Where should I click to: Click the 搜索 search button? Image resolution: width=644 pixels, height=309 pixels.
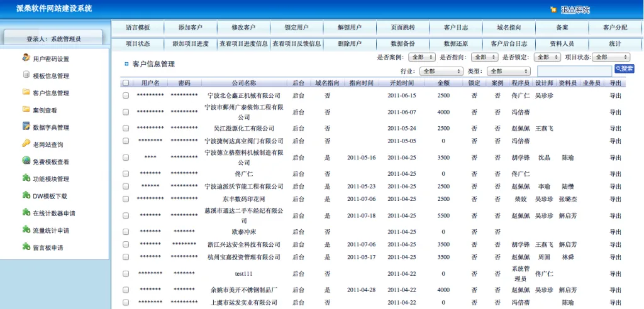coord(625,68)
